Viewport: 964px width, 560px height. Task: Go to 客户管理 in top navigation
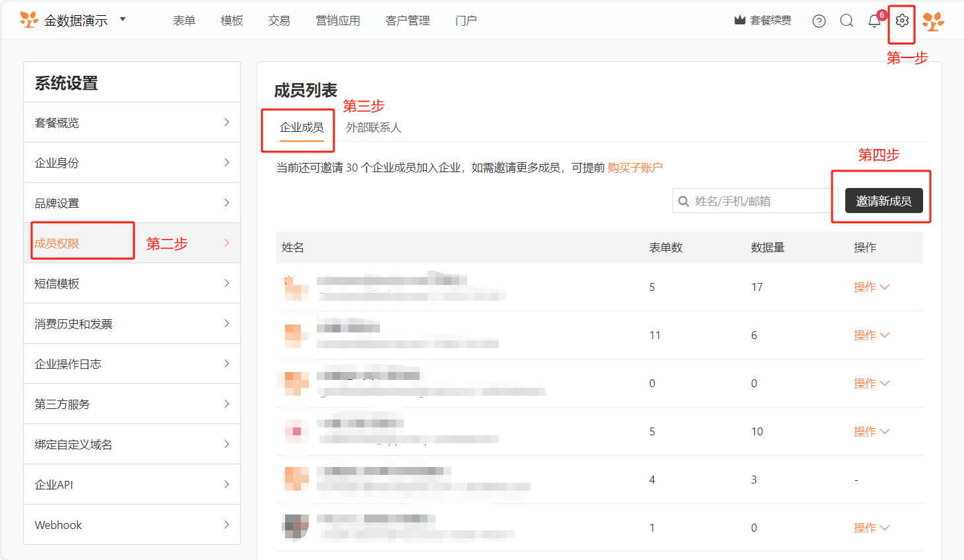click(x=408, y=20)
